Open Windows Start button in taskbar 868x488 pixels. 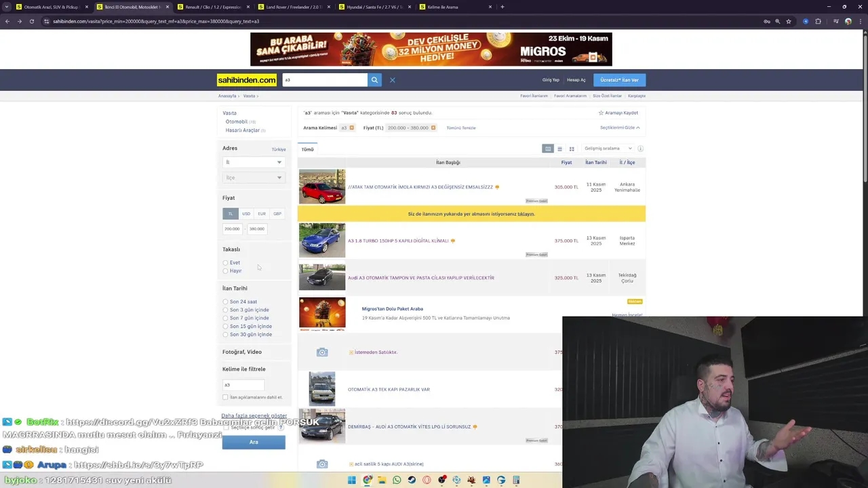pos(352,480)
